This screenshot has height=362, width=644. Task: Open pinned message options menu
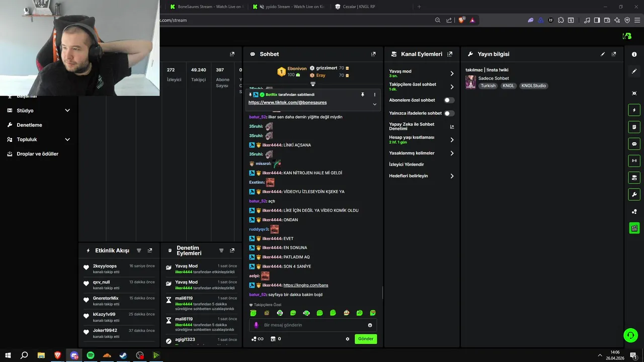[374, 95]
